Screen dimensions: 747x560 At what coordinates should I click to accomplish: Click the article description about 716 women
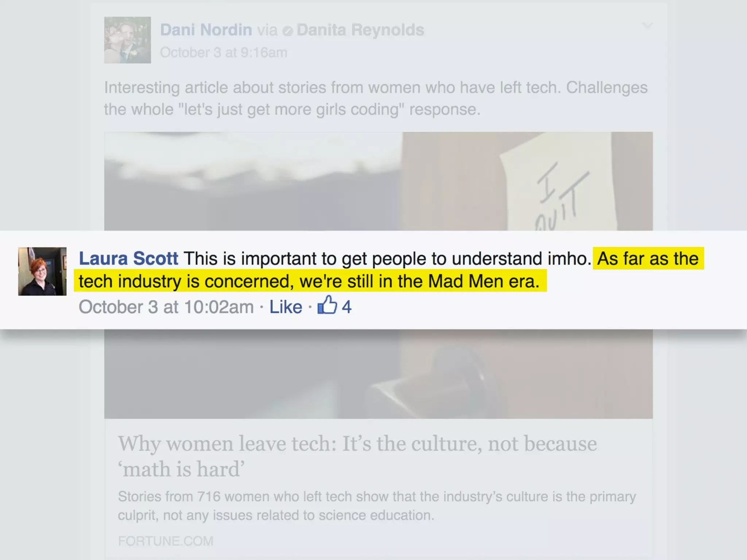tap(377, 506)
